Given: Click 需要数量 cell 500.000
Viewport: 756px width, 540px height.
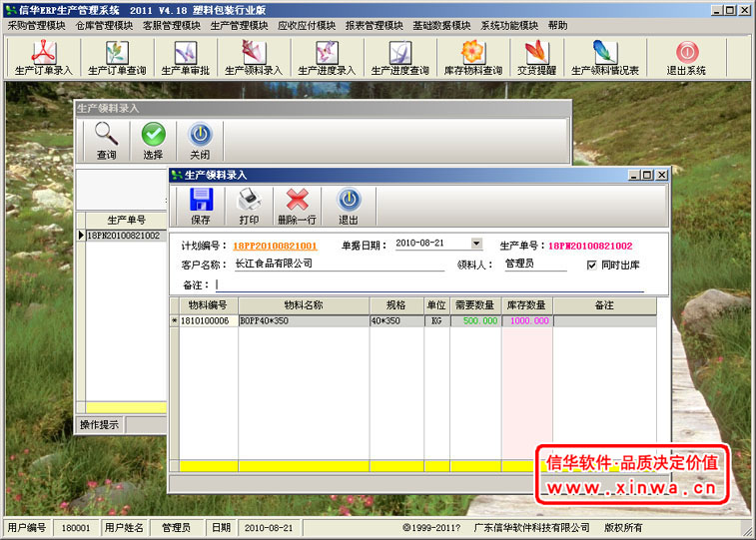Looking at the screenshot, I should (x=475, y=320).
